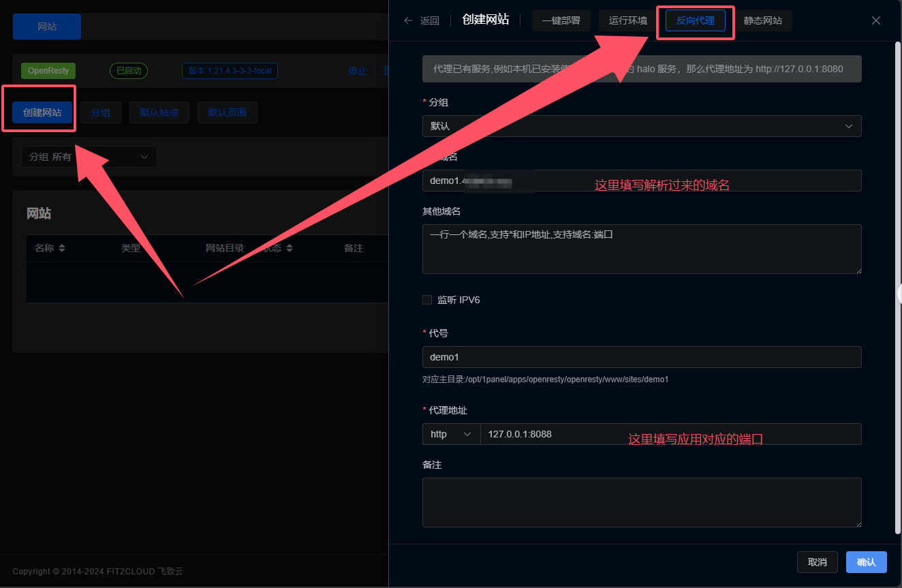This screenshot has width=902, height=588.
Task: Open the 默认站点 button
Action: 159,112
